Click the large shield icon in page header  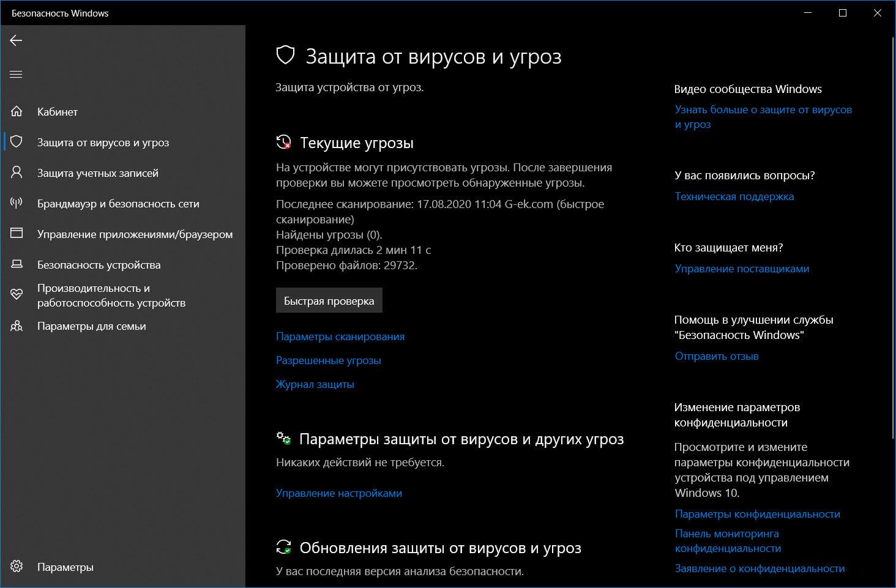pyautogui.click(x=285, y=56)
